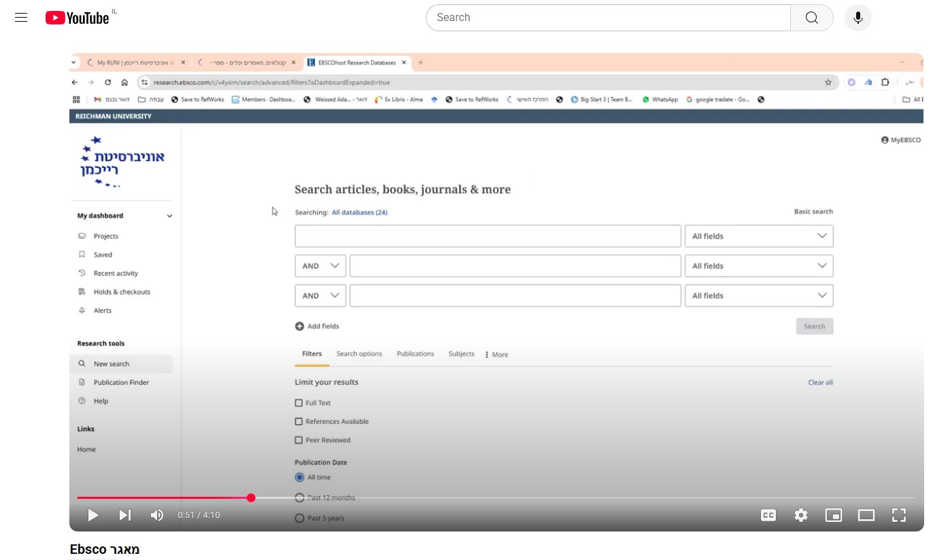Enter full screen mode
933x560 pixels.
click(899, 515)
